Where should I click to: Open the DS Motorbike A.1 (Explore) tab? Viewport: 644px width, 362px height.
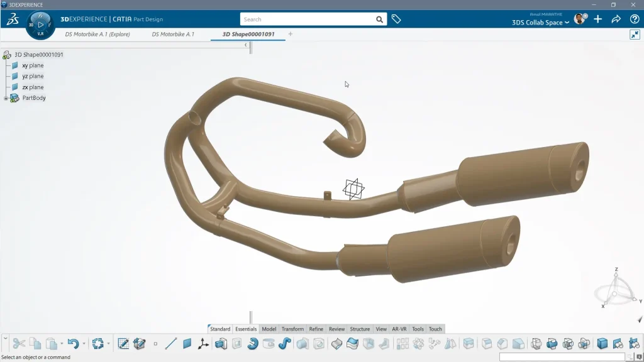pyautogui.click(x=97, y=34)
